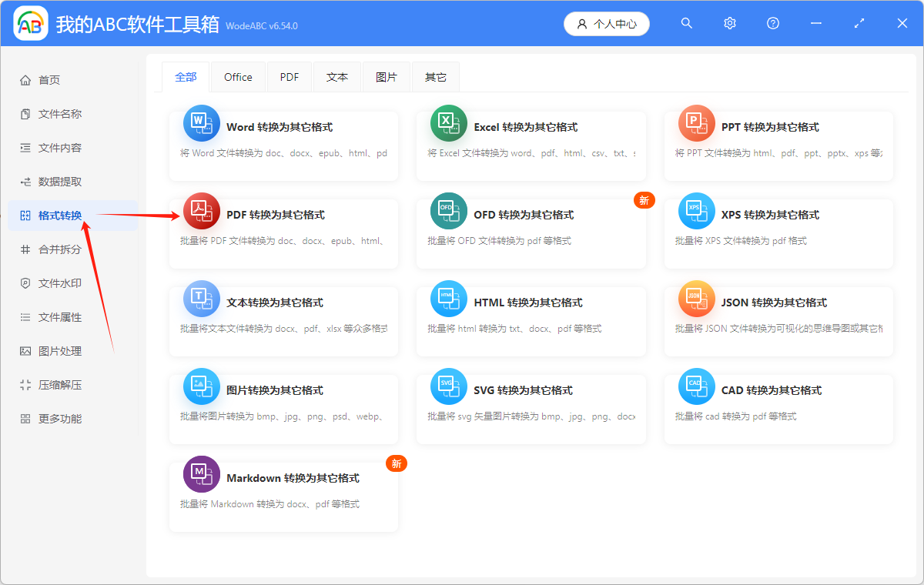924x585 pixels.
Task: Click the HTML conversion tool icon
Action: click(x=449, y=299)
